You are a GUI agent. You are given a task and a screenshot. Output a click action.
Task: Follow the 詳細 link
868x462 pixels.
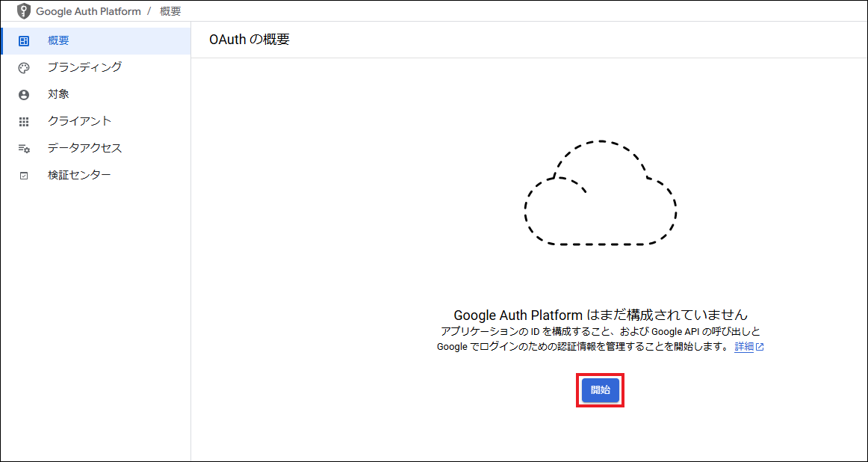point(744,347)
